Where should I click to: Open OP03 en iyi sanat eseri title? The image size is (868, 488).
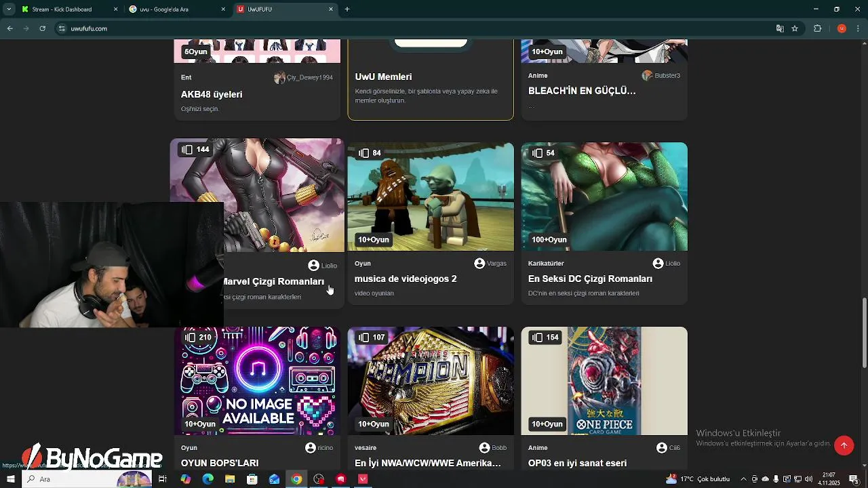point(577,463)
